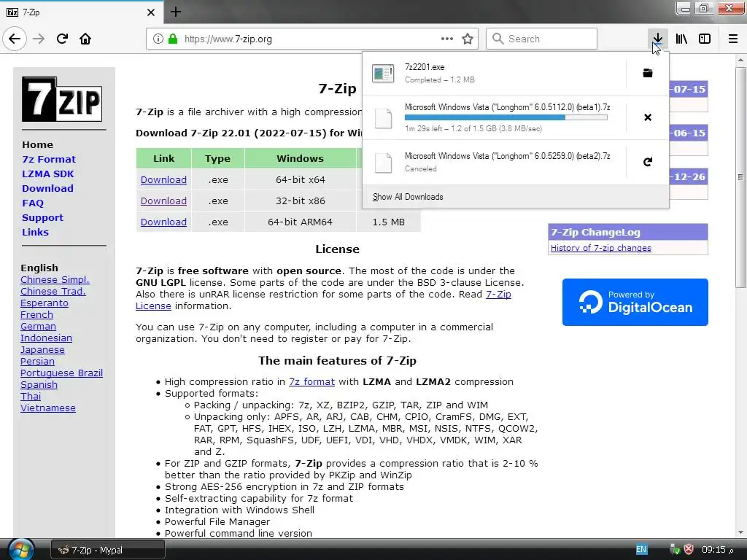
Task: Open the 7z Format sidebar link
Action: click(49, 159)
